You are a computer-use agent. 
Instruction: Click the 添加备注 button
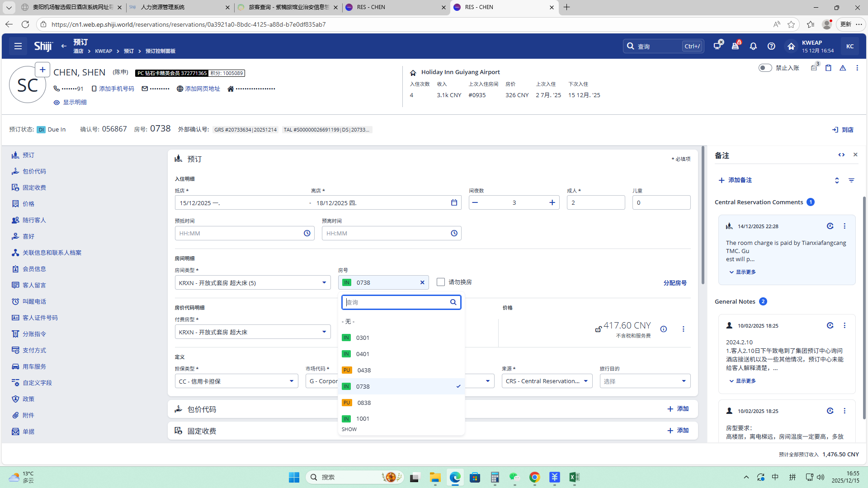[735, 180]
